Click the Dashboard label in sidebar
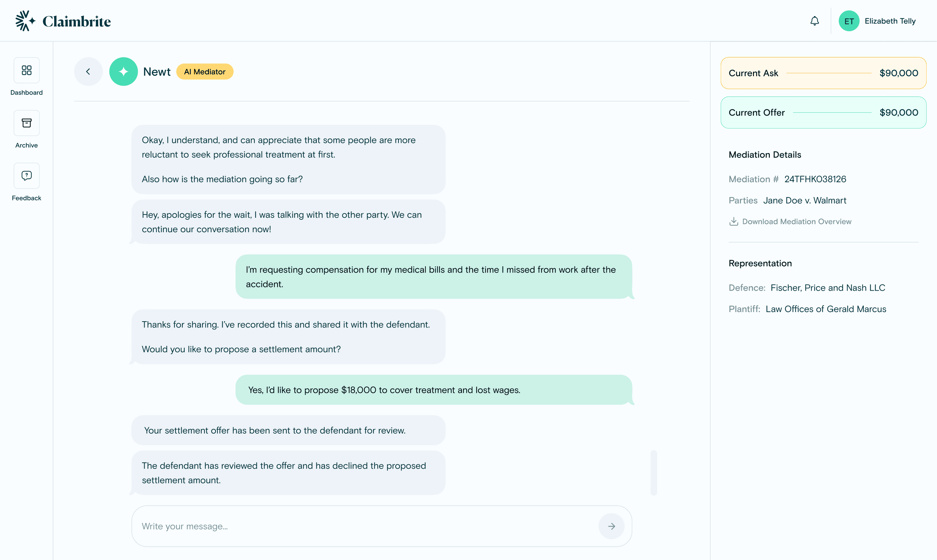Screen dimensions: 937x560 [x=26, y=93]
